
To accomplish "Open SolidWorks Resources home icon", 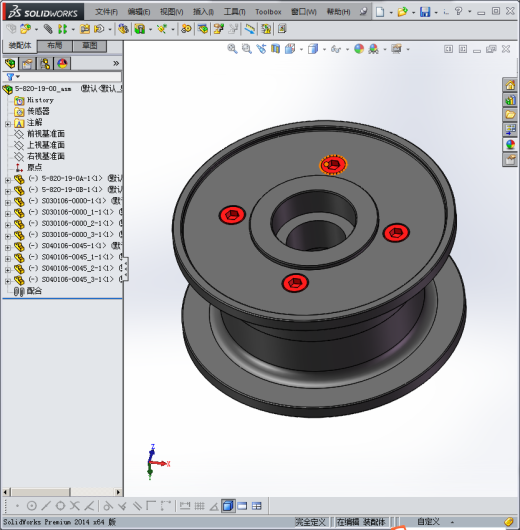I will pyautogui.click(x=510, y=85).
